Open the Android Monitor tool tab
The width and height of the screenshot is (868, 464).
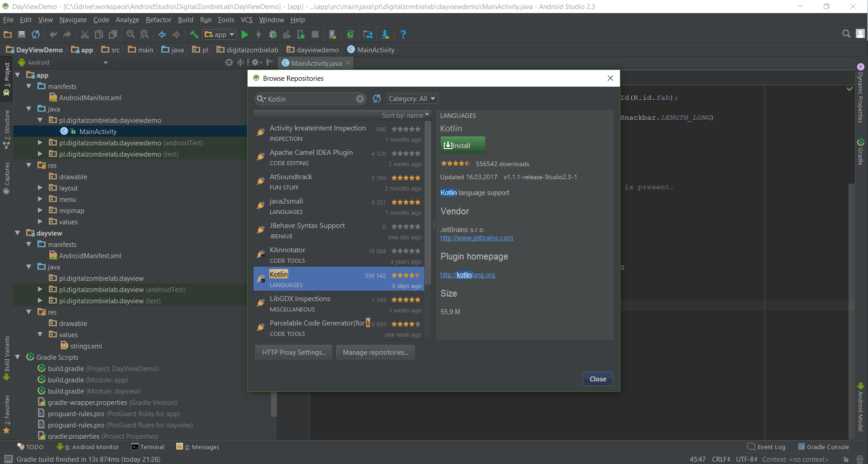(x=88, y=447)
